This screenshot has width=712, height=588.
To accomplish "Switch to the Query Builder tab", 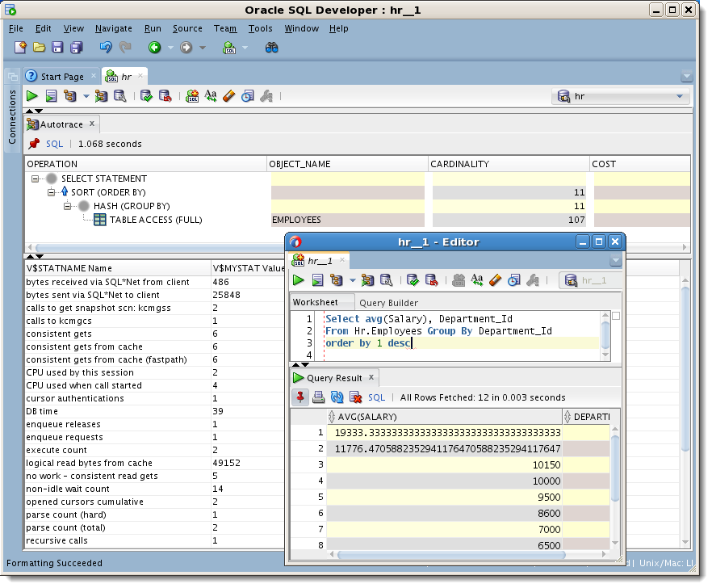I will pos(388,303).
